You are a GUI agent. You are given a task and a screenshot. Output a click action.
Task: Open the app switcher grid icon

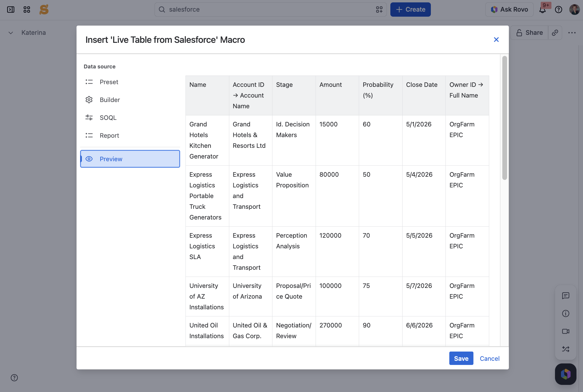pos(27,10)
